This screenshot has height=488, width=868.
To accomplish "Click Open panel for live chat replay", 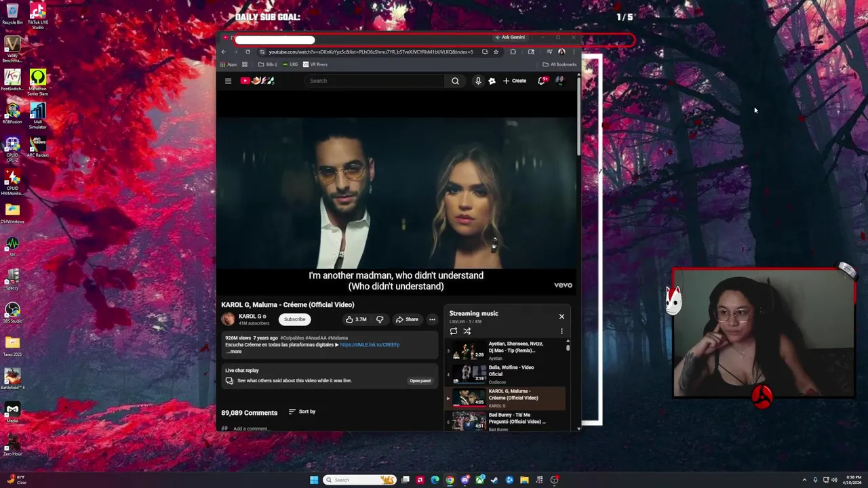I will coord(420,381).
